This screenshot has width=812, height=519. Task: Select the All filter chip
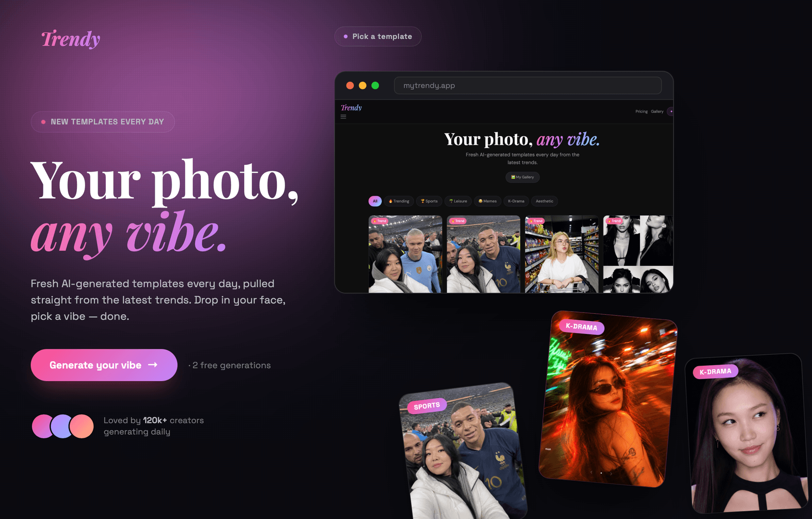[x=375, y=201]
